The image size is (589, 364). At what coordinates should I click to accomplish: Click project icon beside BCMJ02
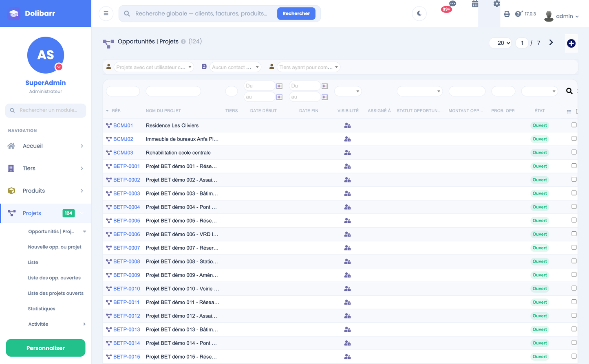109,139
